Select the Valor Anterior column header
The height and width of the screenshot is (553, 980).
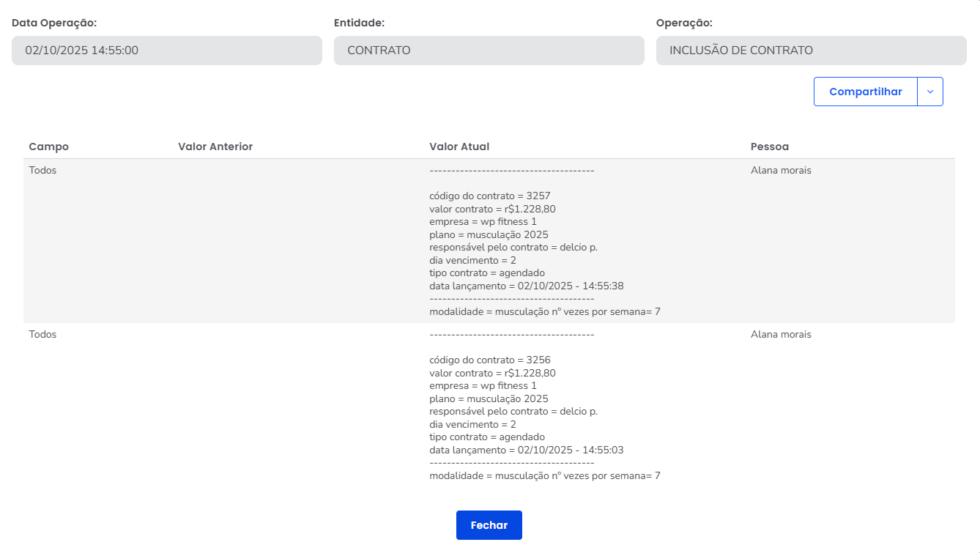(215, 146)
